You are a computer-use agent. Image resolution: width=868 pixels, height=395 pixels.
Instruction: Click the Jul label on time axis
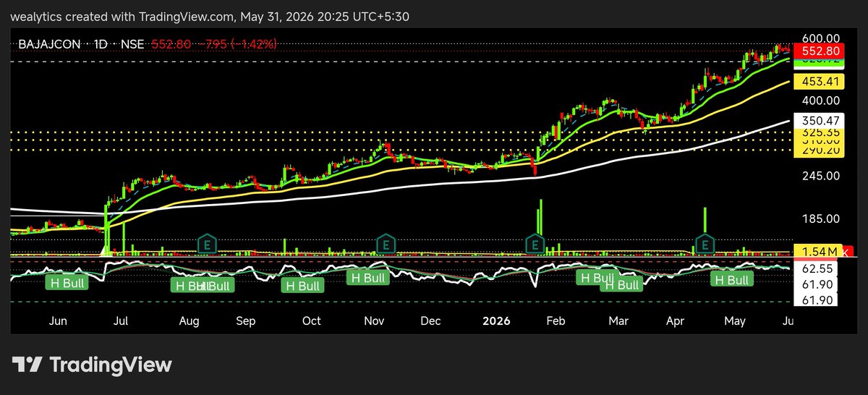pos(120,320)
